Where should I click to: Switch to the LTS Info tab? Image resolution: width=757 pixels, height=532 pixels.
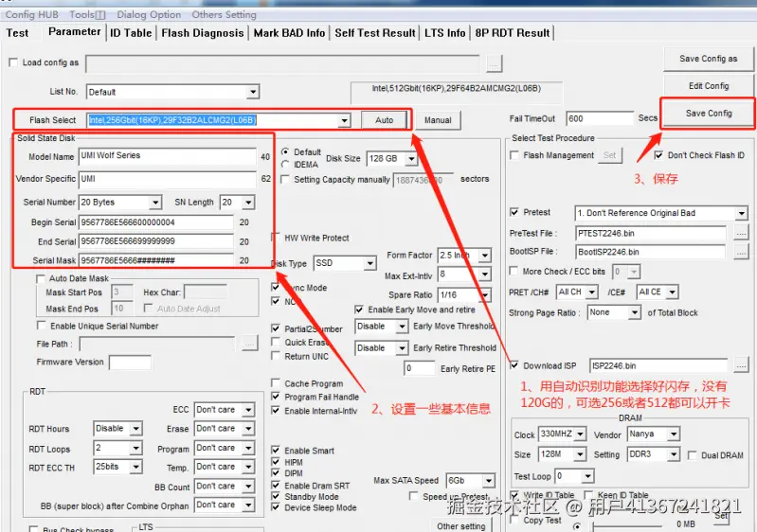pyautogui.click(x=445, y=33)
